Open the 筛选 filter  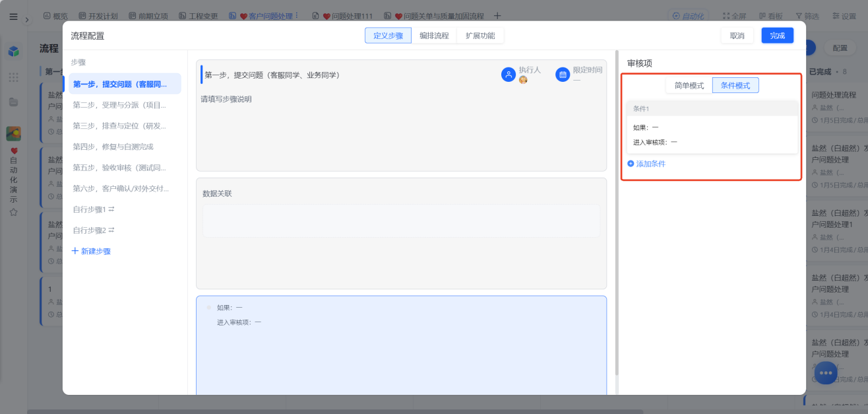coord(807,16)
